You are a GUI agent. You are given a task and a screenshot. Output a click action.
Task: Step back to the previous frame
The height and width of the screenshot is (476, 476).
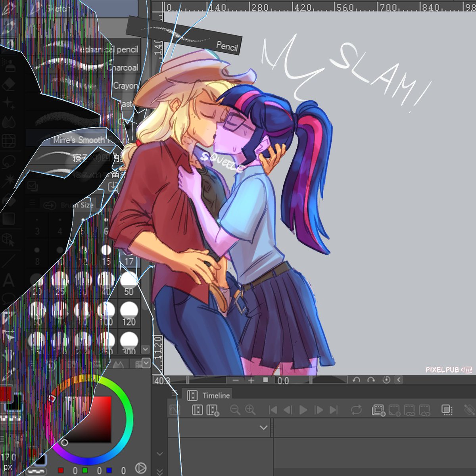[x=288, y=410]
